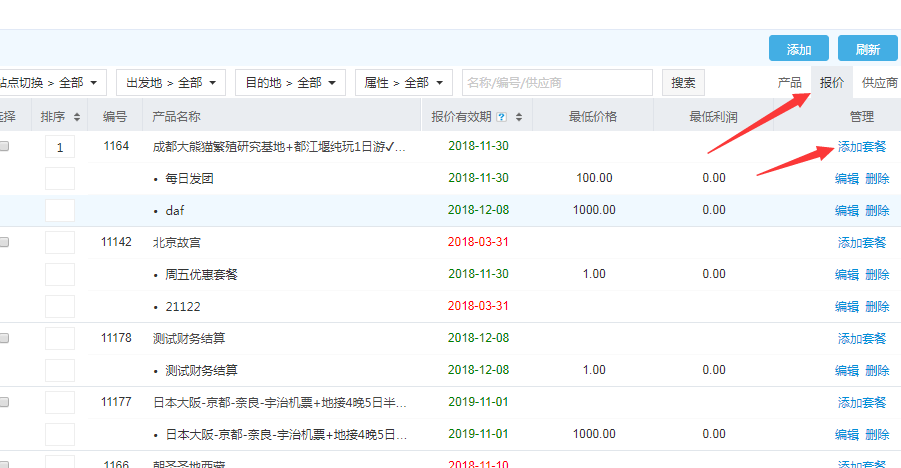Screen dimensions: 901x468
Task: Click the blue 添加 button
Action: [x=798, y=49]
